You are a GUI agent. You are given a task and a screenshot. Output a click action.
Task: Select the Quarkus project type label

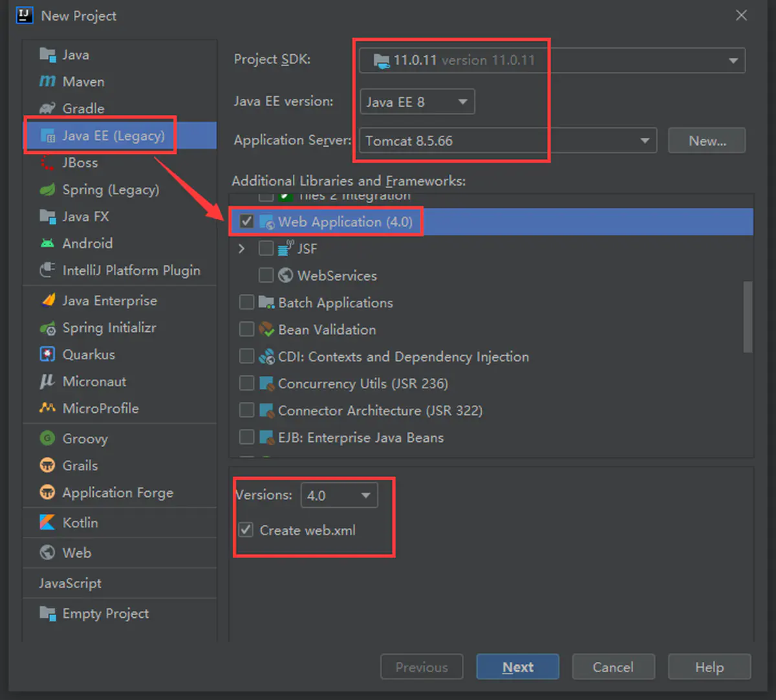click(89, 355)
